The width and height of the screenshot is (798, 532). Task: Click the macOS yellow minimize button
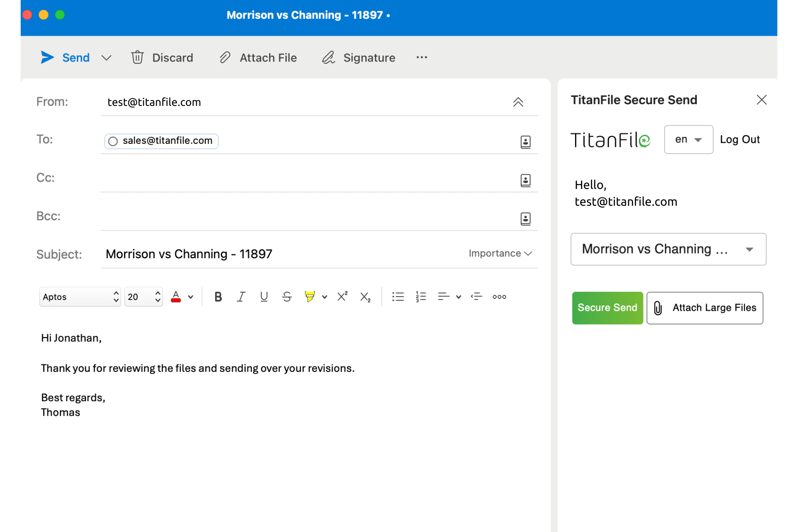(43, 15)
